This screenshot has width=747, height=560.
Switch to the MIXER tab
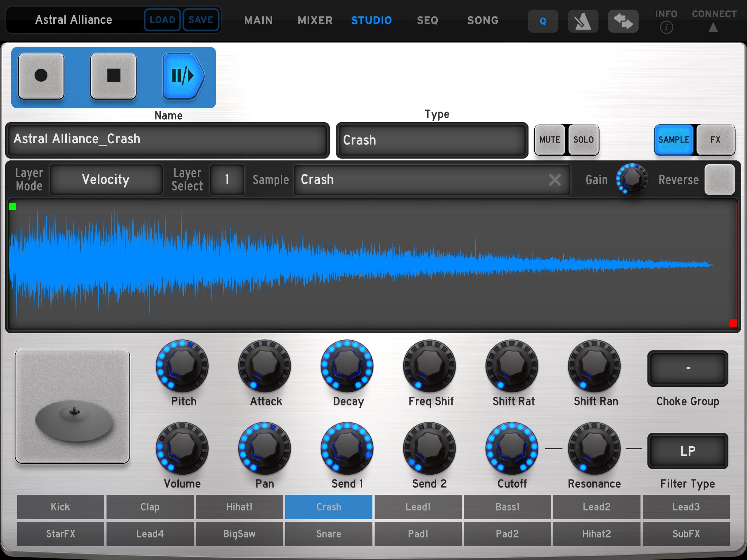point(315,20)
